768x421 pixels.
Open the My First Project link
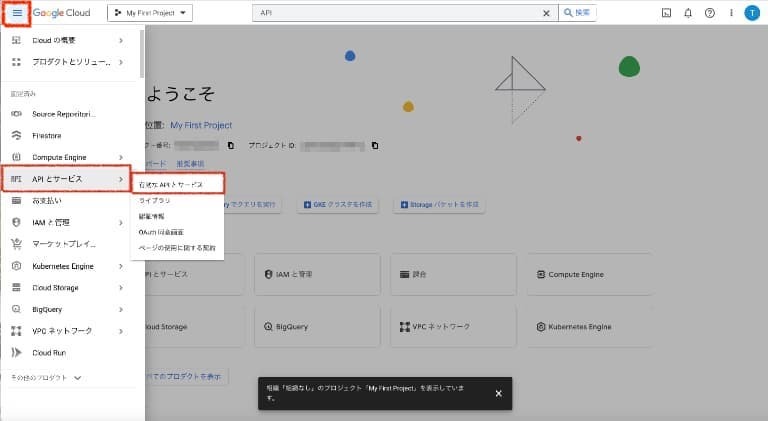[201, 126]
